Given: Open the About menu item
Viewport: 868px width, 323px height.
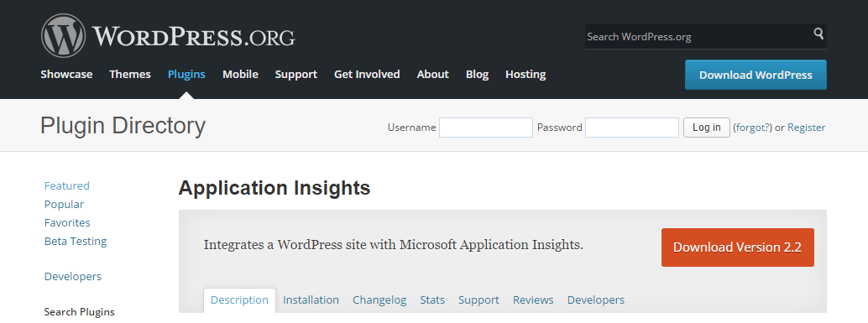Looking at the screenshot, I should coord(433,74).
